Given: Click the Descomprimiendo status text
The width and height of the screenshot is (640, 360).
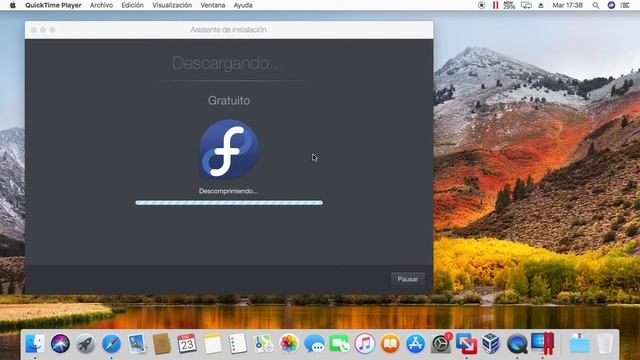Looking at the screenshot, I should pos(228,191).
